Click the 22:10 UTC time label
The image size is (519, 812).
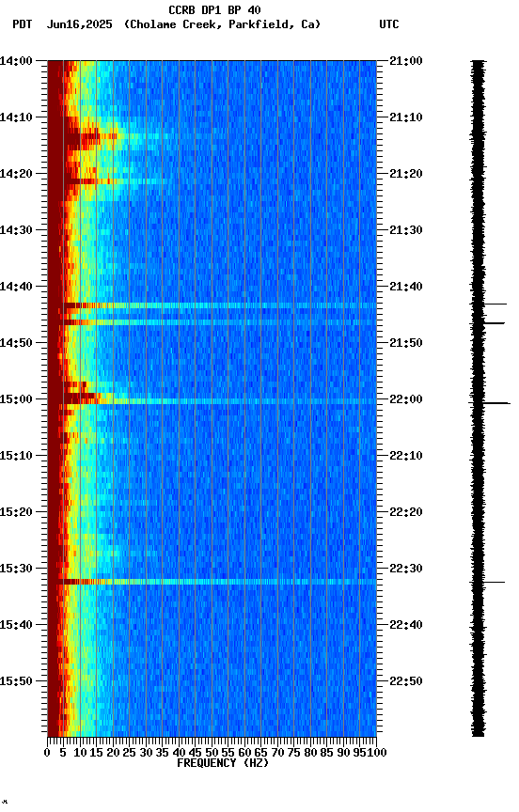click(405, 456)
